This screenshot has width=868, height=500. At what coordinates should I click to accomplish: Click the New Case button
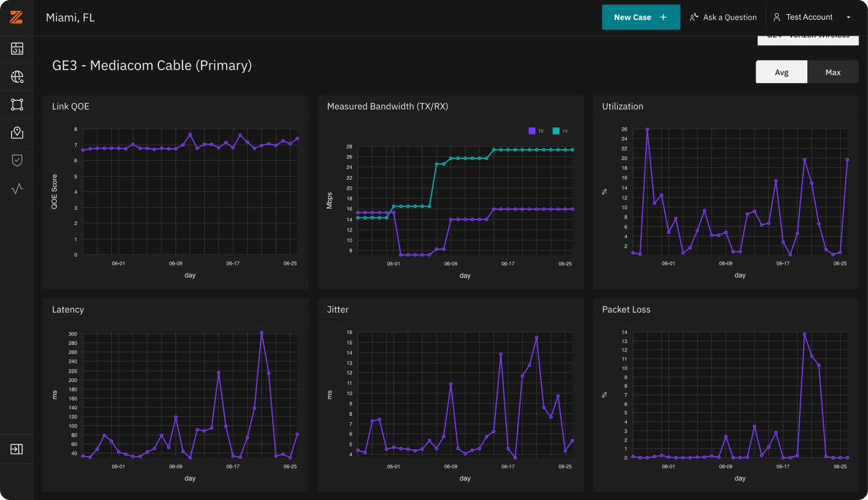[640, 17]
